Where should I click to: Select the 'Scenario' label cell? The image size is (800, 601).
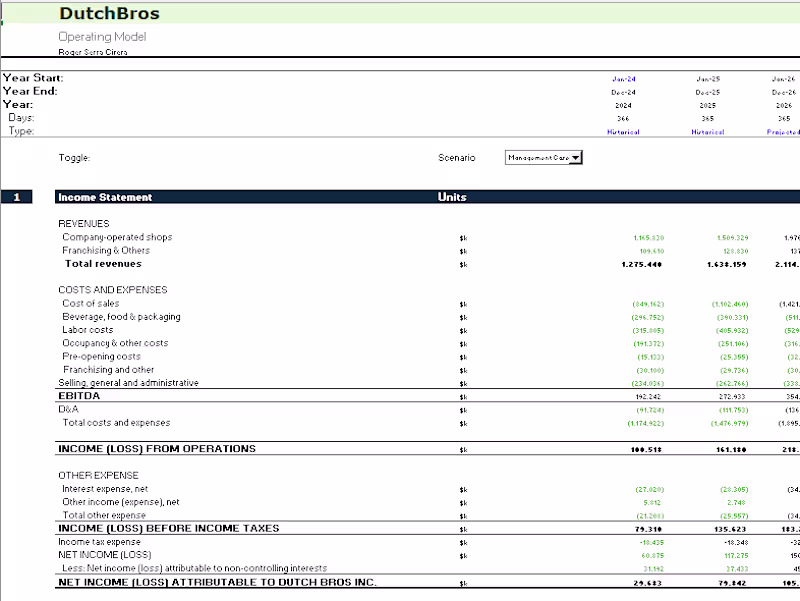pyautogui.click(x=457, y=158)
